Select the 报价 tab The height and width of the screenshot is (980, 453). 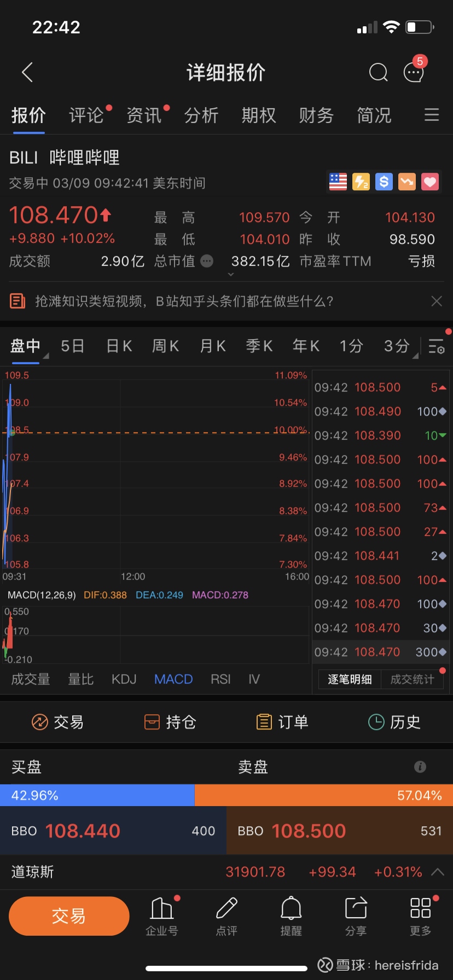pos(28,115)
